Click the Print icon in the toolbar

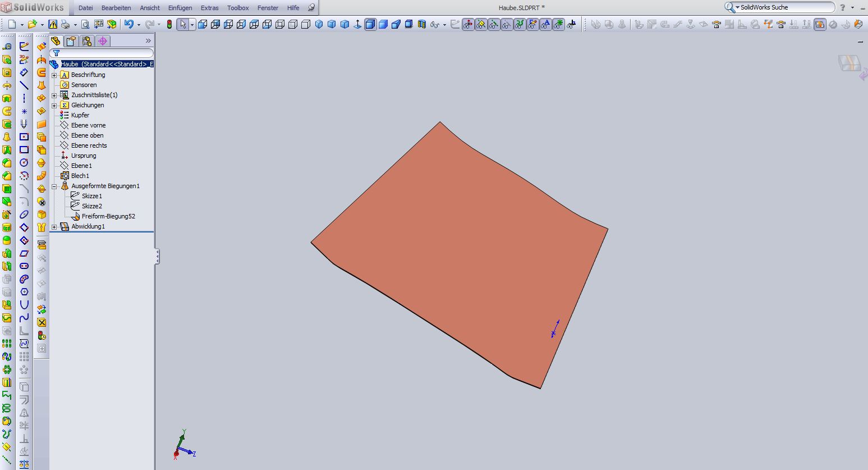(x=66, y=24)
